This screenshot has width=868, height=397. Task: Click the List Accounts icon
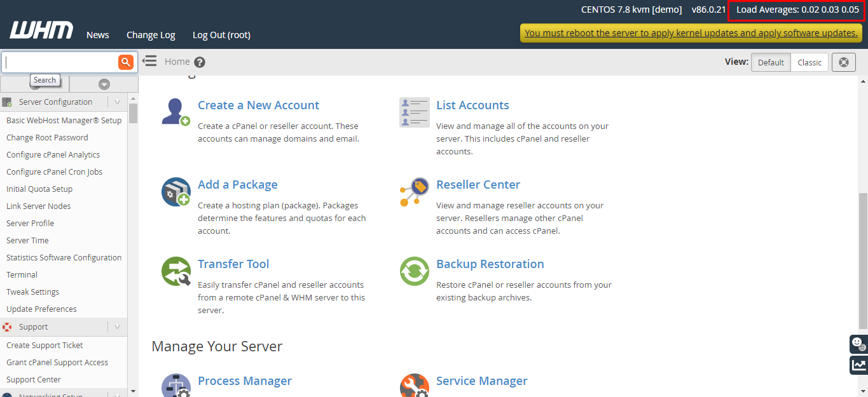pyautogui.click(x=414, y=112)
